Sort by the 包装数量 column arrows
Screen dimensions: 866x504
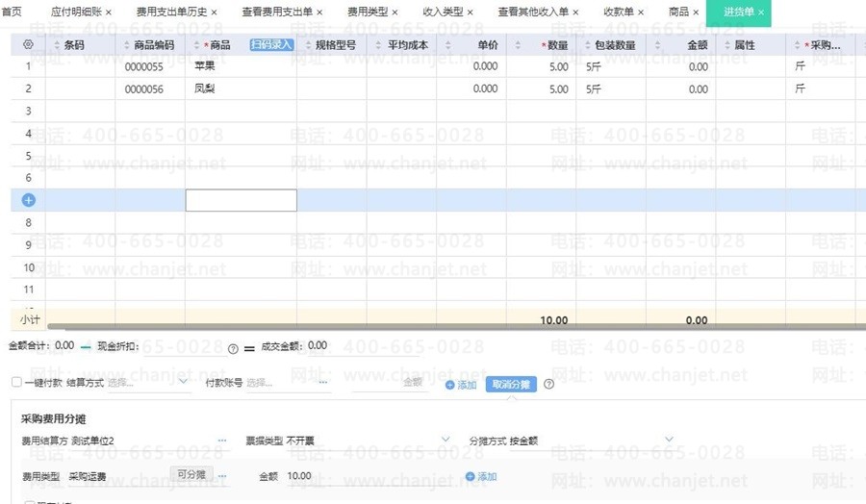[x=588, y=45]
